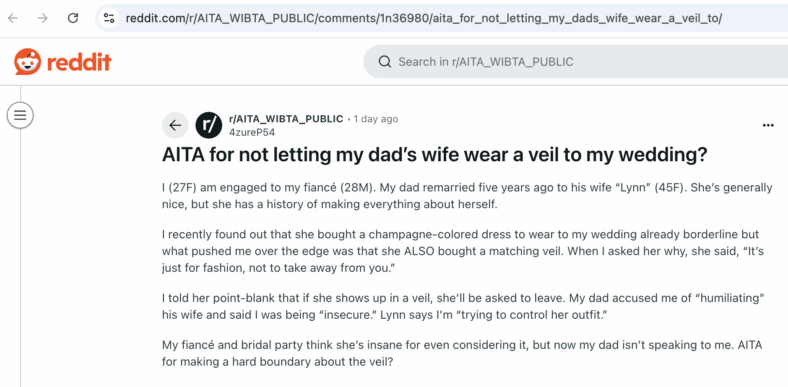788x387 pixels.
Task: Click the '1 day ago' timestamp
Action: (x=376, y=119)
